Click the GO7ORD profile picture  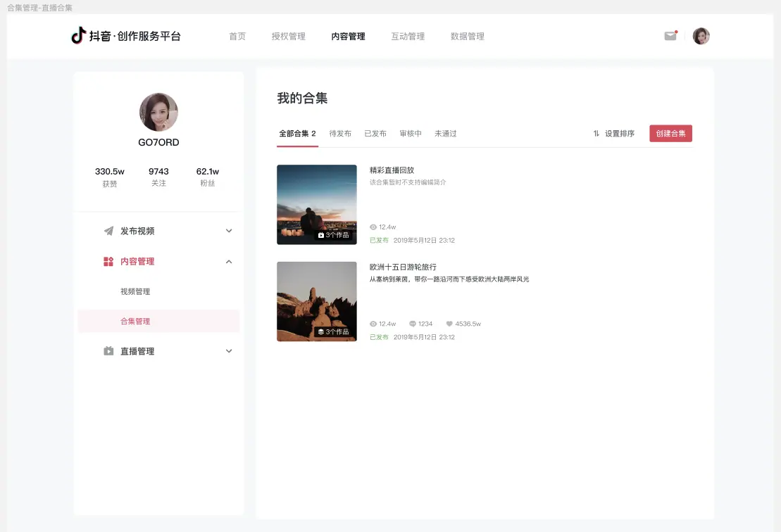(158, 112)
